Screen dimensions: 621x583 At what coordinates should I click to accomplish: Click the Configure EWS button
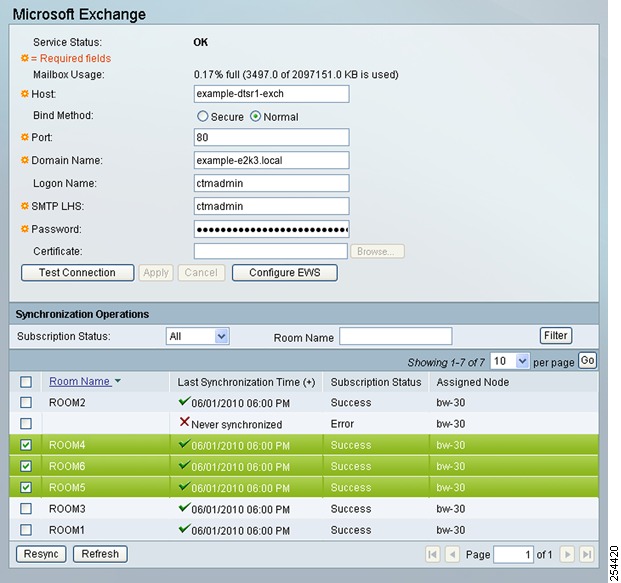284,273
